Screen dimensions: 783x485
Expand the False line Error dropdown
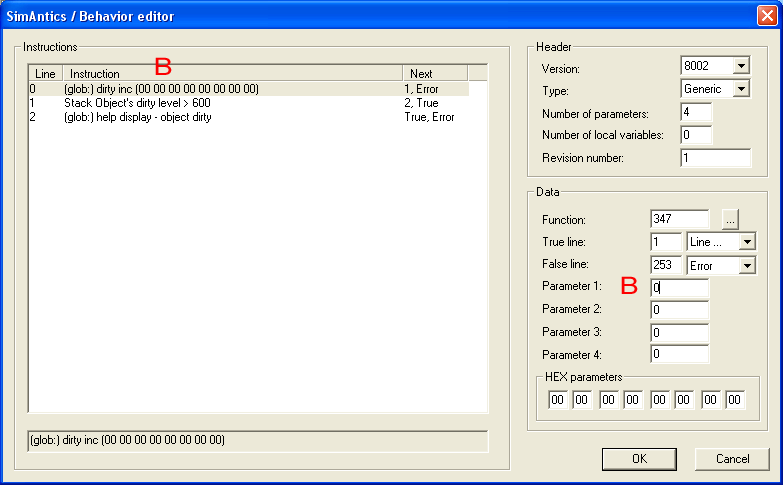click(747, 266)
